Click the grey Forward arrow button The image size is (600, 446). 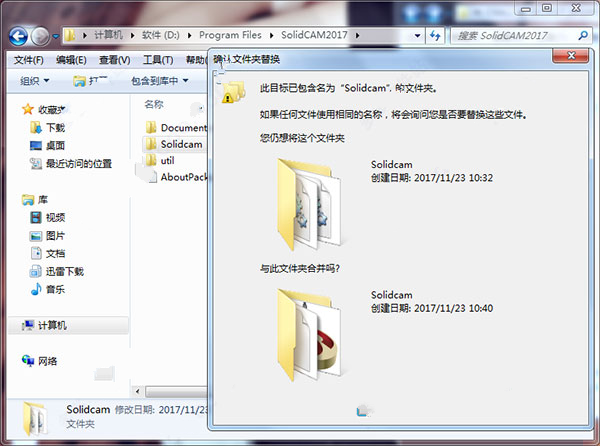40,36
